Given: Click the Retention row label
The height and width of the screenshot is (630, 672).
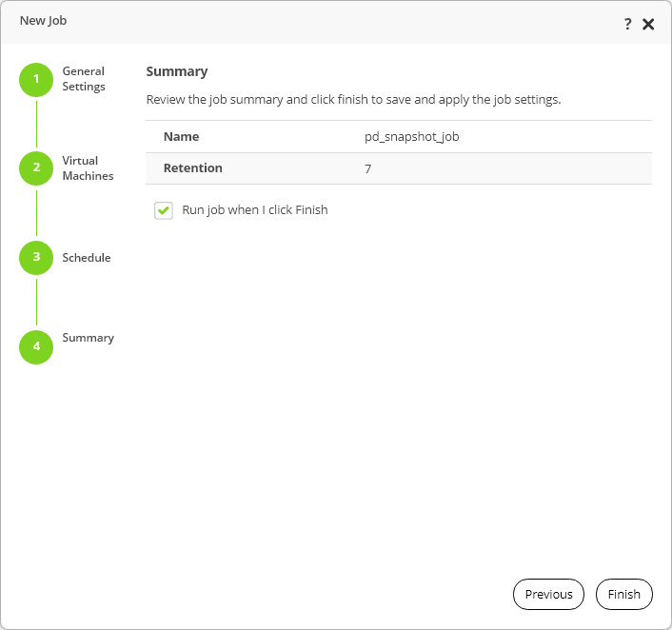Looking at the screenshot, I should pos(192,168).
